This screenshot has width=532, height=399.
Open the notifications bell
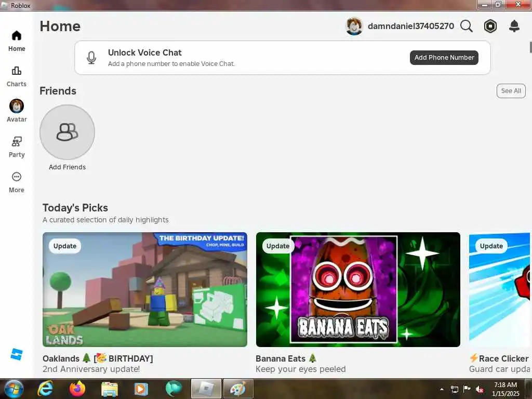click(514, 26)
